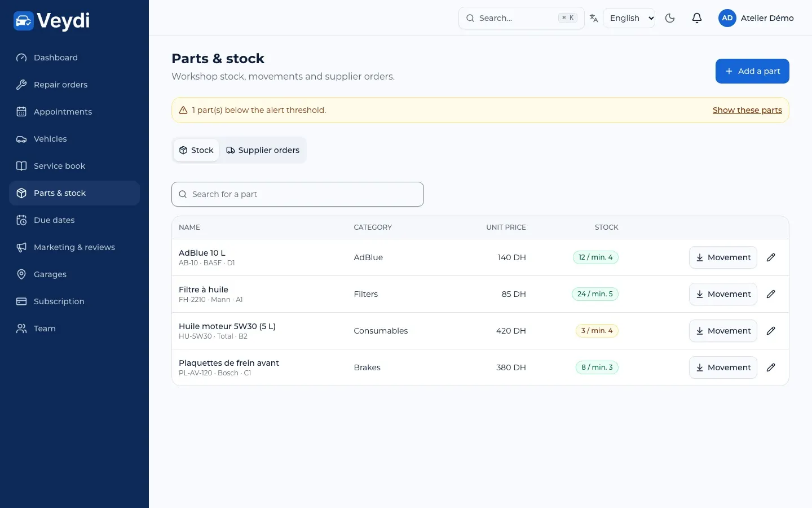Record movement for AdBlue 10 L
The height and width of the screenshot is (508, 812).
(723, 257)
